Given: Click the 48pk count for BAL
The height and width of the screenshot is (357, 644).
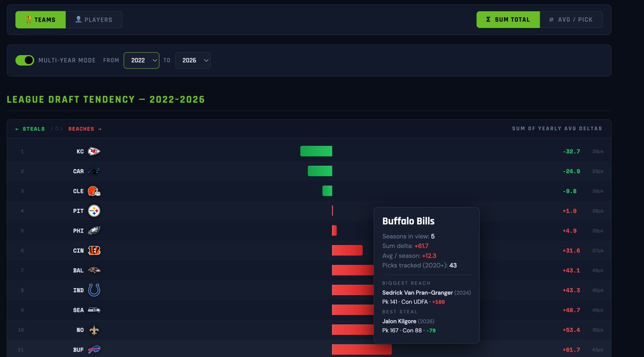Looking at the screenshot, I should (598, 271).
